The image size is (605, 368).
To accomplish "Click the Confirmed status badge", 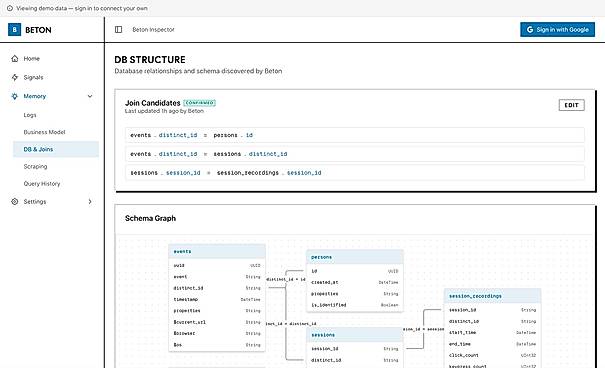I will [x=199, y=103].
